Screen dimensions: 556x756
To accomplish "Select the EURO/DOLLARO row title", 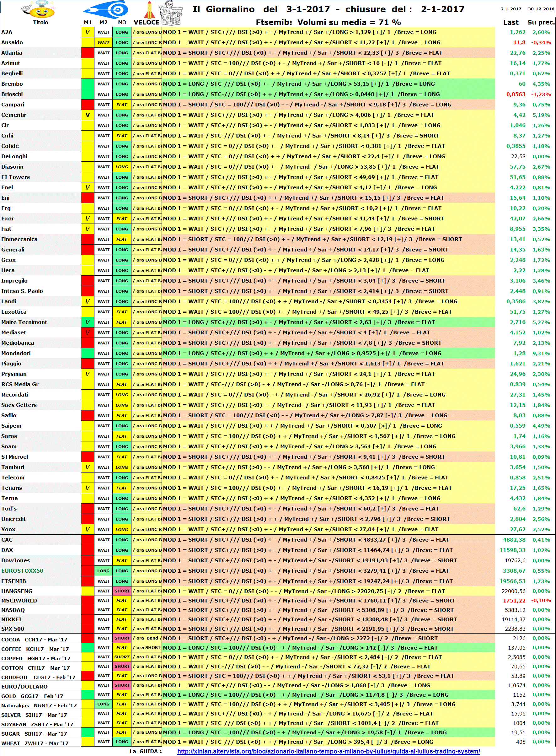I will tap(24, 687).
